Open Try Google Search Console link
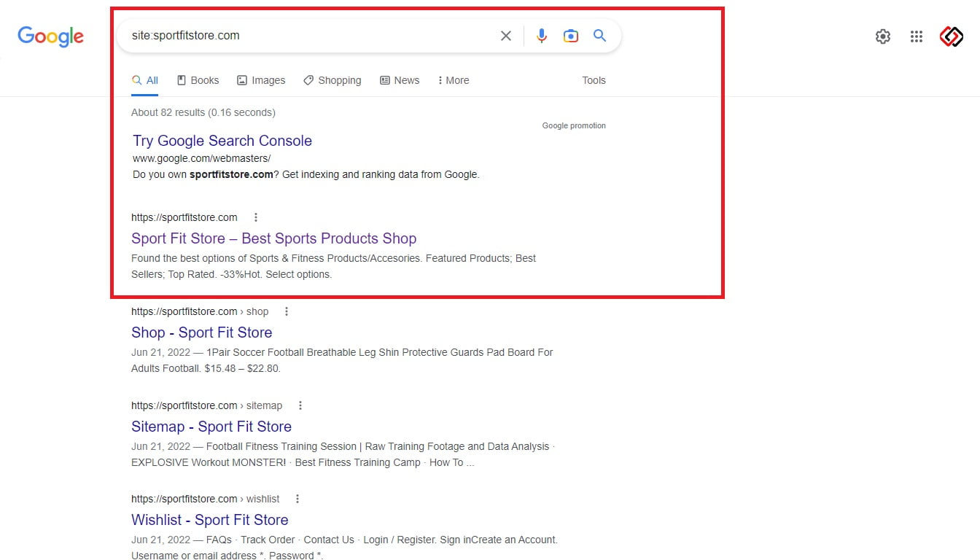This screenshot has height=560, width=980. click(222, 141)
